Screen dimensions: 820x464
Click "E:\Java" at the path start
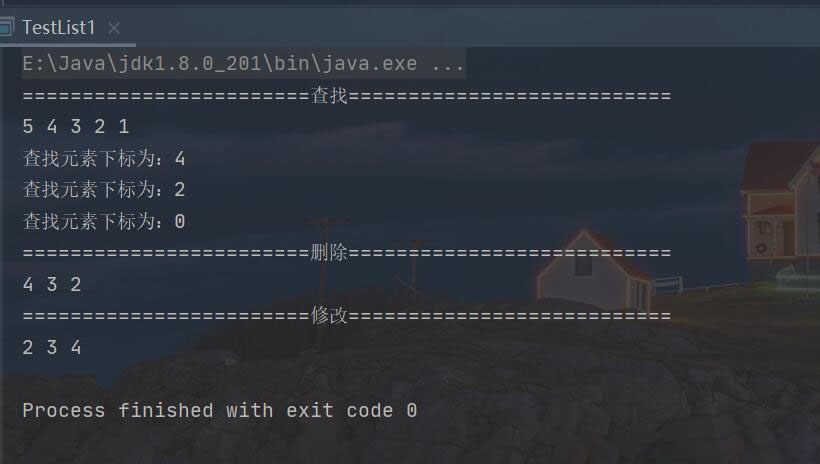tap(58, 64)
